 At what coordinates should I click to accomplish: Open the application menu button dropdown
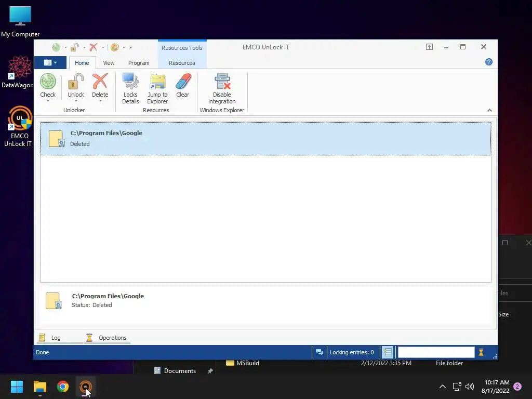pyautogui.click(x=50, y=62)
